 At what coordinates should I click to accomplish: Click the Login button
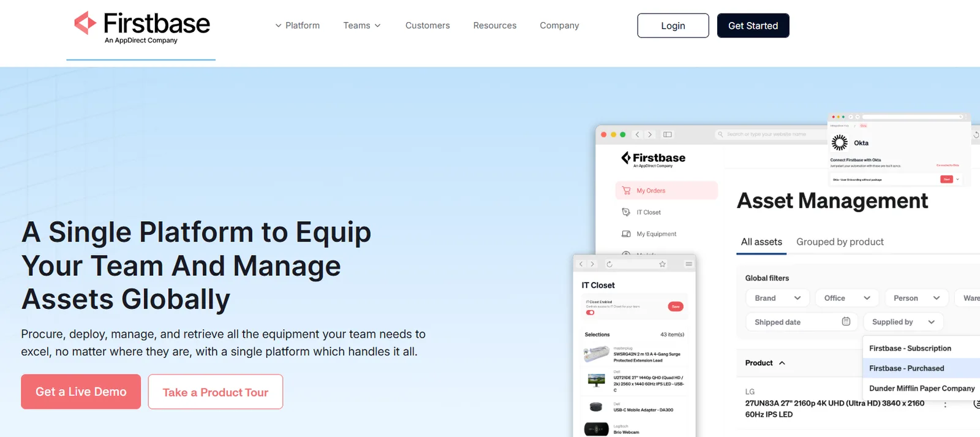pyautogui.click(x=673, y=26)
